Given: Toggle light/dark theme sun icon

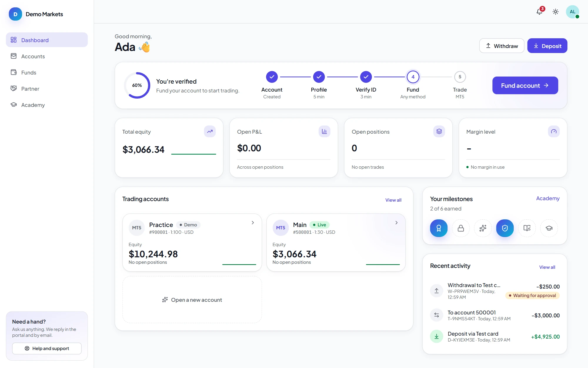Looking at the screenshot, I should tap(555, 12).
